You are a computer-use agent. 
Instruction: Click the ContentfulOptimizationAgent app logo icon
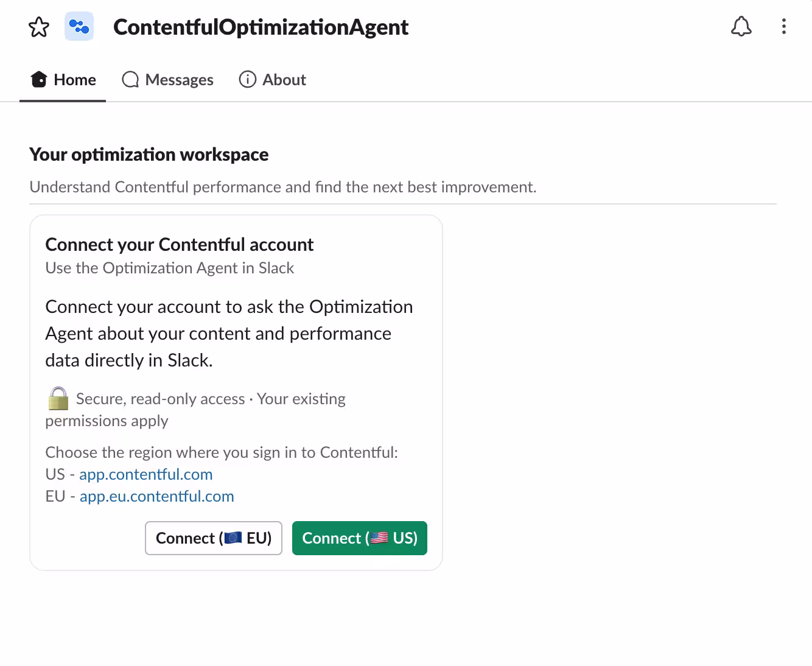click(x=79, y=27)
